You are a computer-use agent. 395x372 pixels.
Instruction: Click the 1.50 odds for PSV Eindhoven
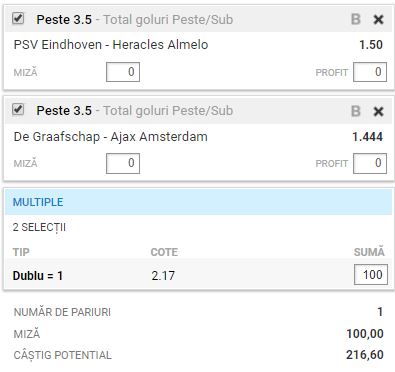(x=371, y=45)
